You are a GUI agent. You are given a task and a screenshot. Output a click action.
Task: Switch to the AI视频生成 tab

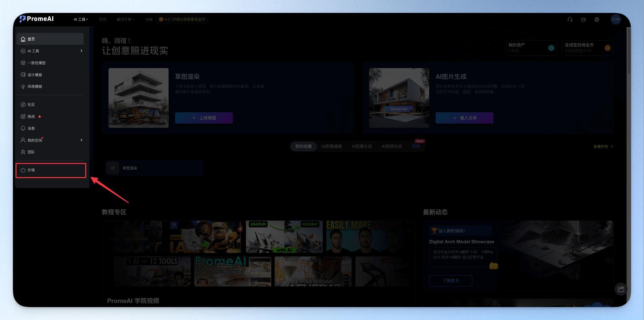pos(391,146)
